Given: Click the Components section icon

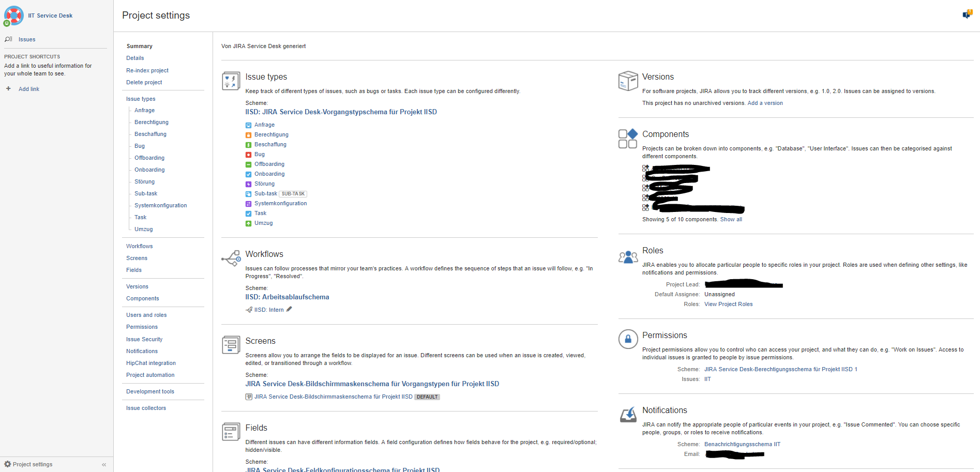Looking at the screenshot, I should click(x=628, y=139).
